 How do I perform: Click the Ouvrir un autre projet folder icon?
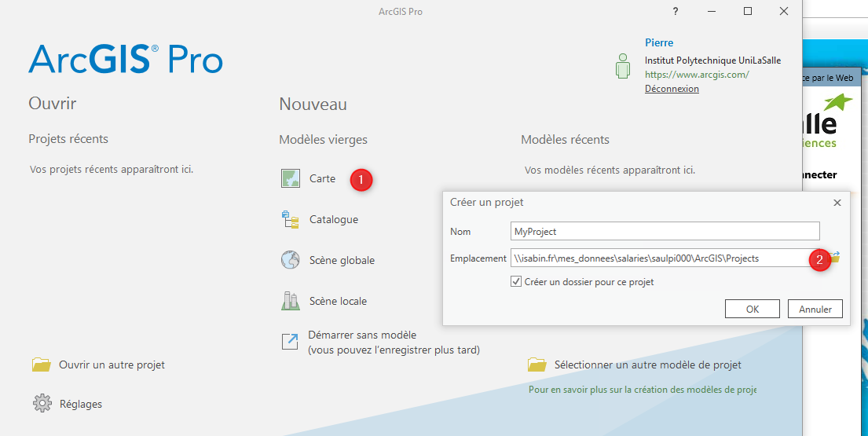[42, 365]
